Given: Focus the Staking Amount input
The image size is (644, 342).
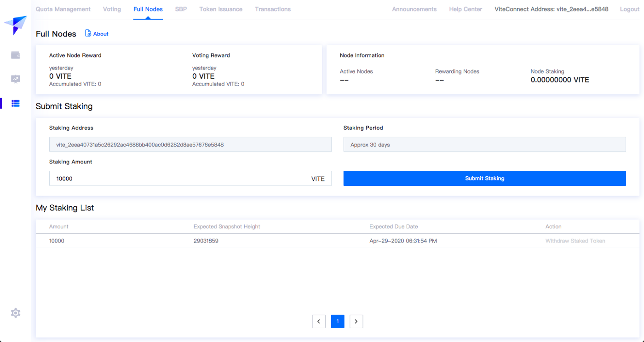Looking at the screenshot, I should pyautogui.click(x=190, y=179).
